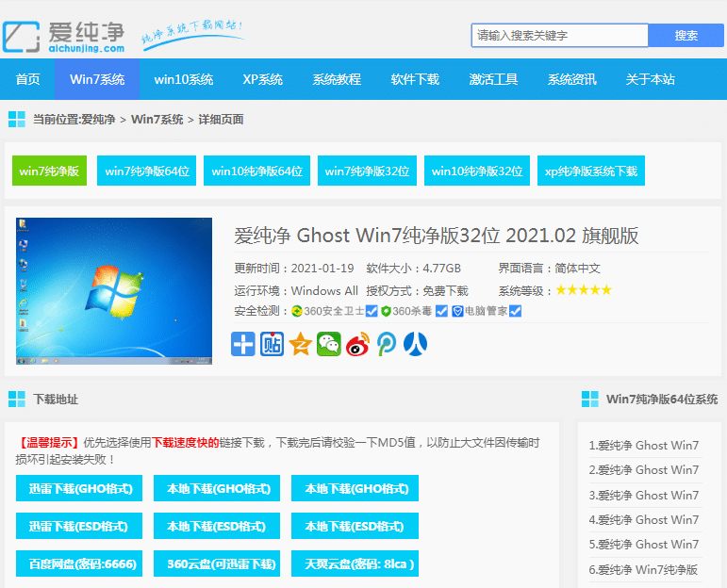Go to 系统资讯 nav item
This screenshot has height=588, width=727.
[x=571, y=79]
